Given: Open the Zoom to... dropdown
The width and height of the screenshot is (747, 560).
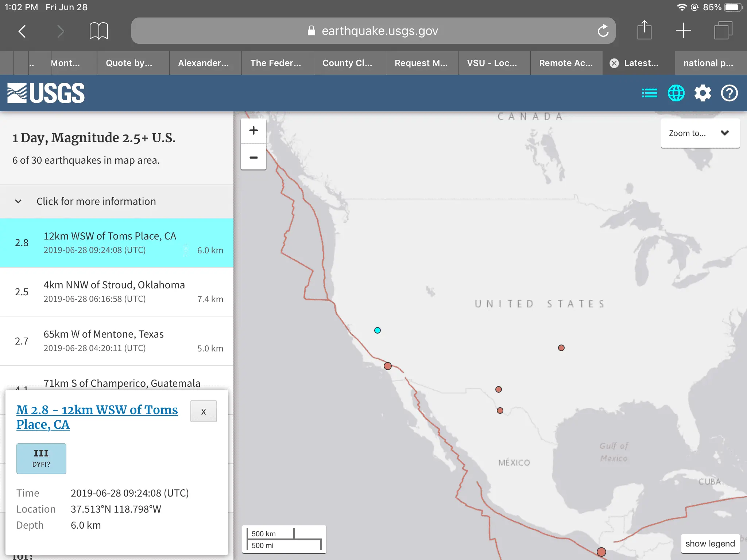Looking at the screenshot, I should [700, 133].
